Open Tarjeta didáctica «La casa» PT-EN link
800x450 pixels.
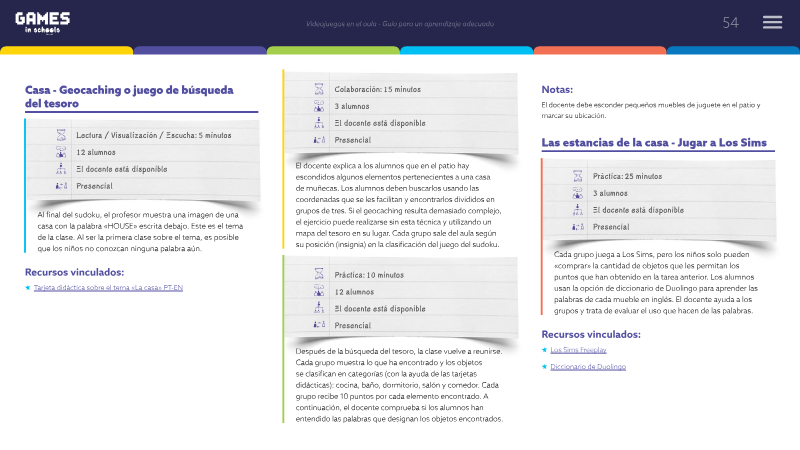(108, 288)
